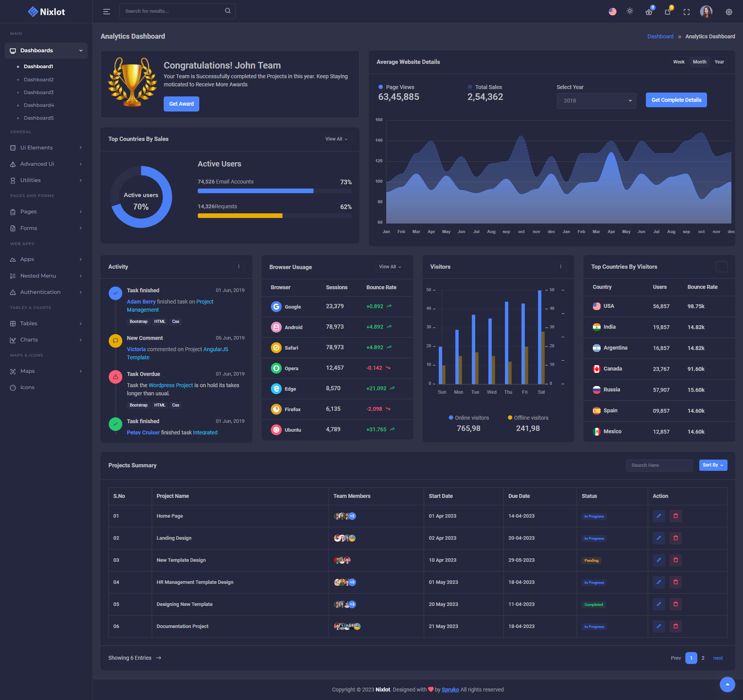
Task: Click the Get Award button
Action: pyautogui.click(x=181, y=104)
